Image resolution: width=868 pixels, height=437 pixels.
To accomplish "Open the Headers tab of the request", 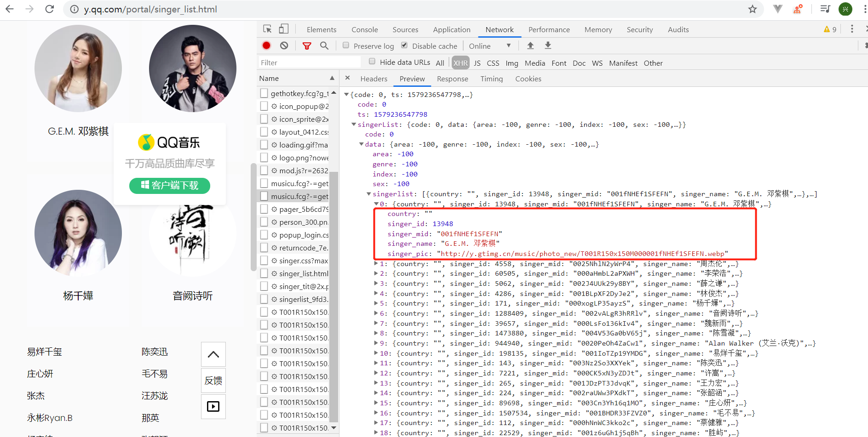I will [x=374, y=79].
